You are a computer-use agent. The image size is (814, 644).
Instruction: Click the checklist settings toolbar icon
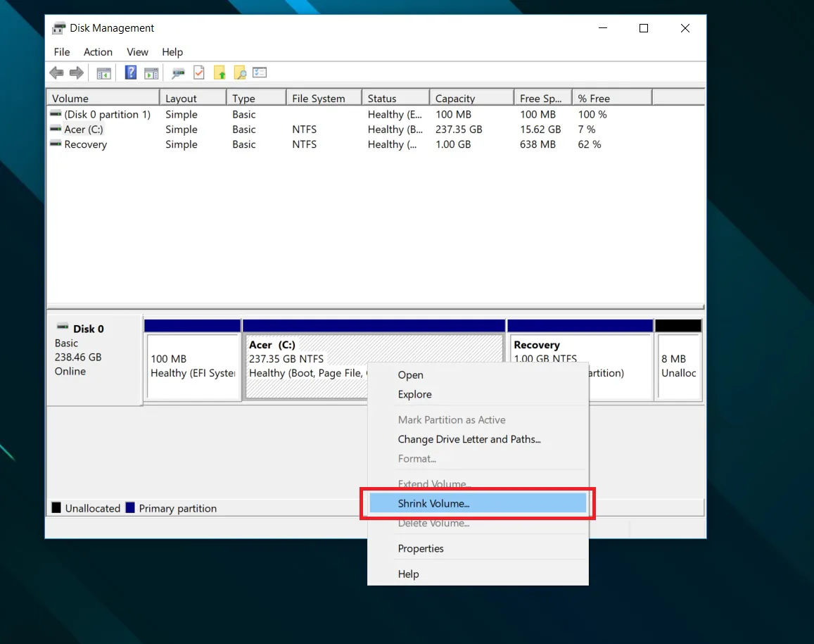coord(260,72)
